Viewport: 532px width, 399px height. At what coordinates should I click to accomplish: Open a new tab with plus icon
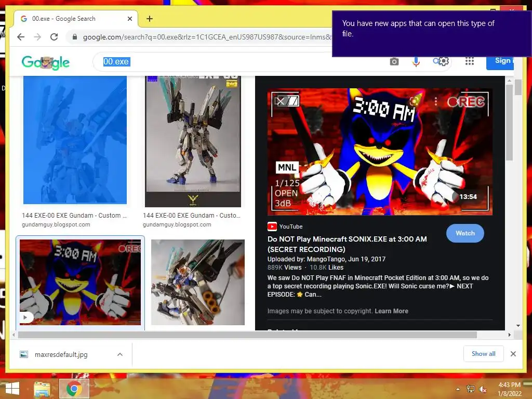[x=150, y=19]
